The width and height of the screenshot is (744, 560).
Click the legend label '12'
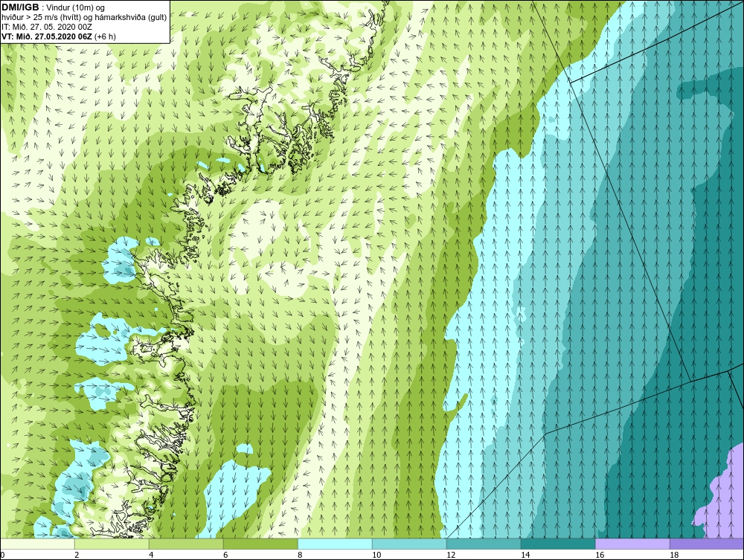(x=451, y=555)
